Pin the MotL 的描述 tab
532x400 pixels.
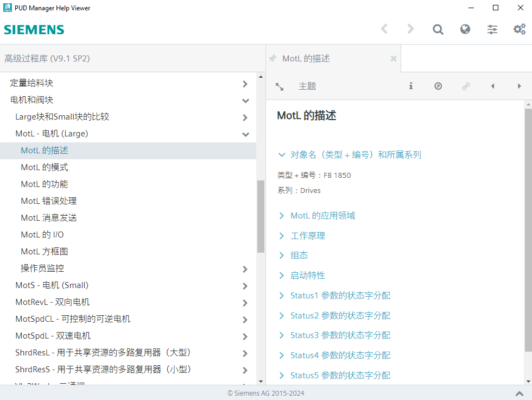273,58
